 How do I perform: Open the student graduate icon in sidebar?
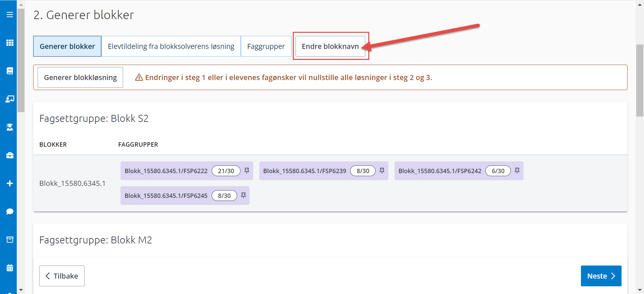[10, 127]
